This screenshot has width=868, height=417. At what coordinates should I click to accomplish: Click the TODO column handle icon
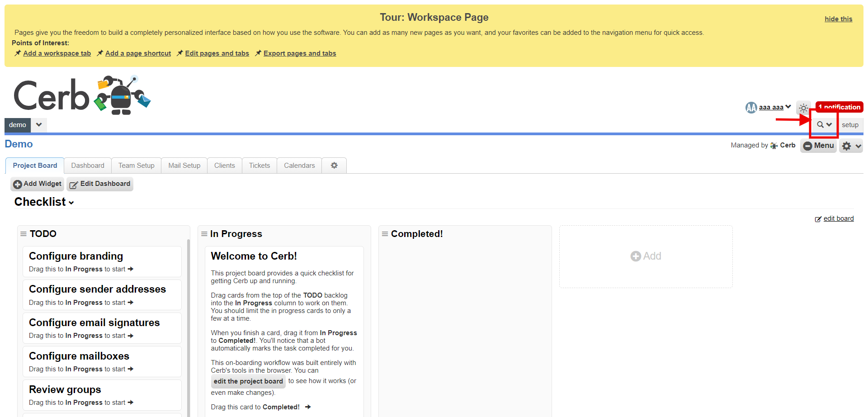coord(24,234)
